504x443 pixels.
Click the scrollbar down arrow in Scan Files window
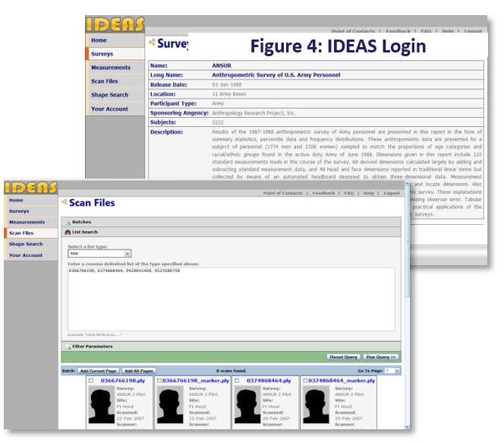pos(408,426)
